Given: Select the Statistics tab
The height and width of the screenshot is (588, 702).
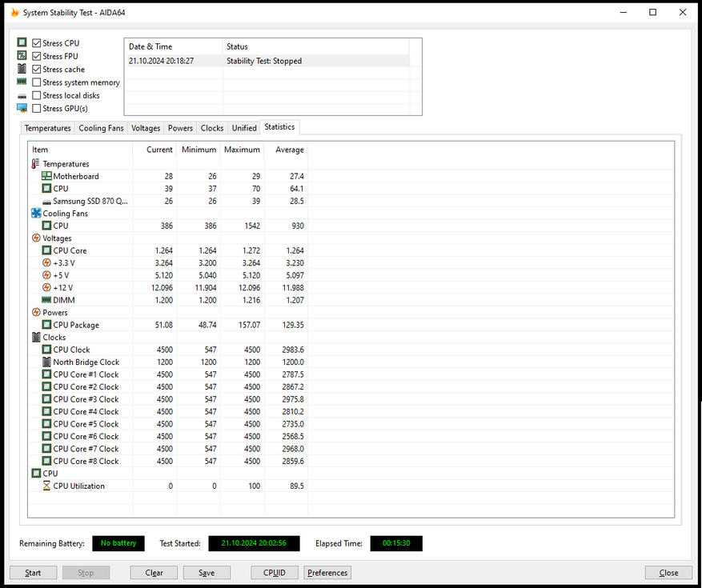Looking at the screenshot, I should click(x=279, y=127).
